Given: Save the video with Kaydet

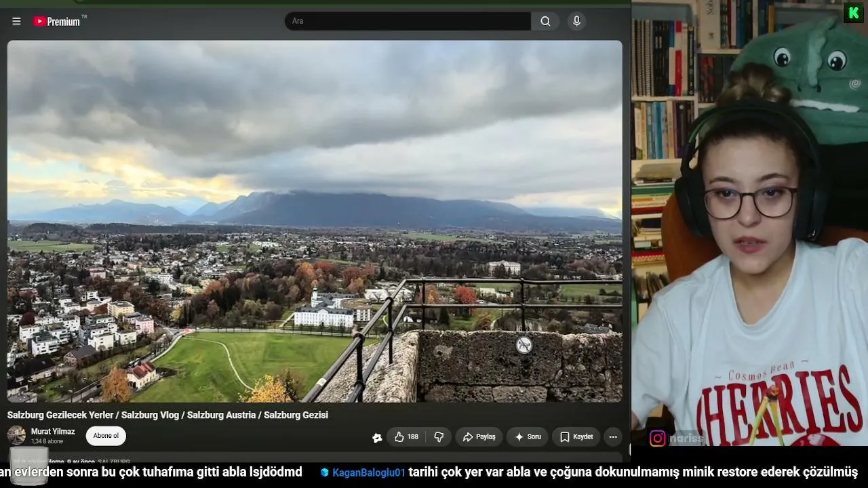Looking at the screenshot, I should [576, 437].
